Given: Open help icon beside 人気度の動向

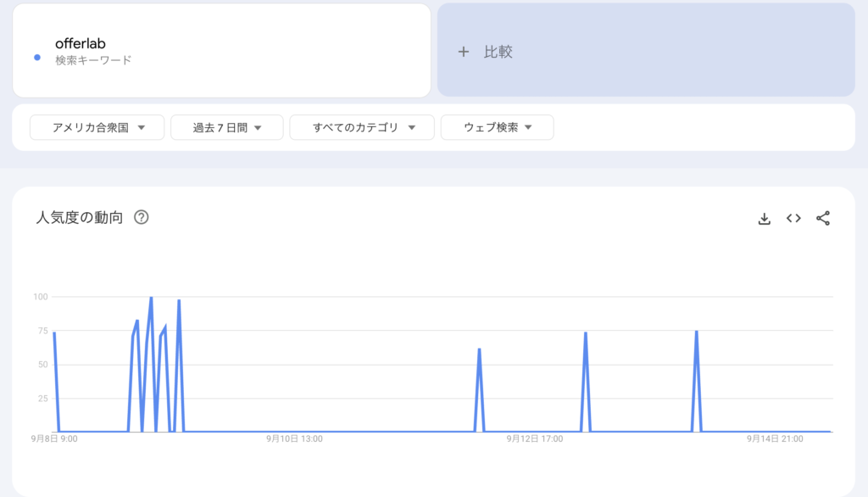Looking at the screenshot, I should pos(142,217).
